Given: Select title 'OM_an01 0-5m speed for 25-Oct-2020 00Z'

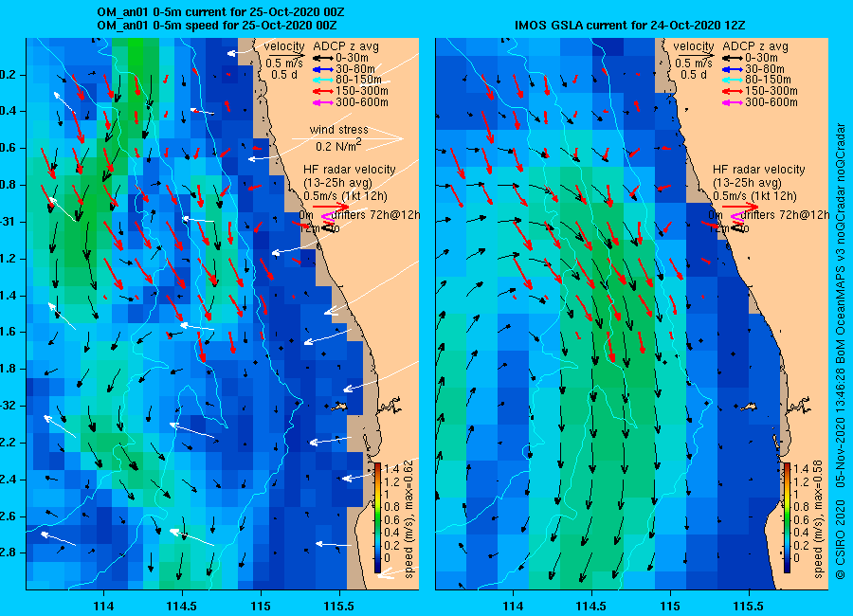Looking at the screenshot, I should pos(216,25).
